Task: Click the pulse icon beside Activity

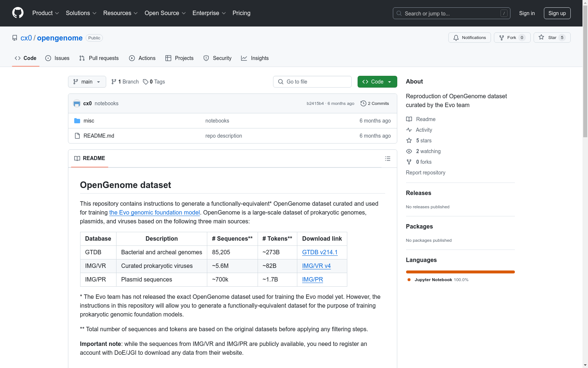Action: click(409, 130)
